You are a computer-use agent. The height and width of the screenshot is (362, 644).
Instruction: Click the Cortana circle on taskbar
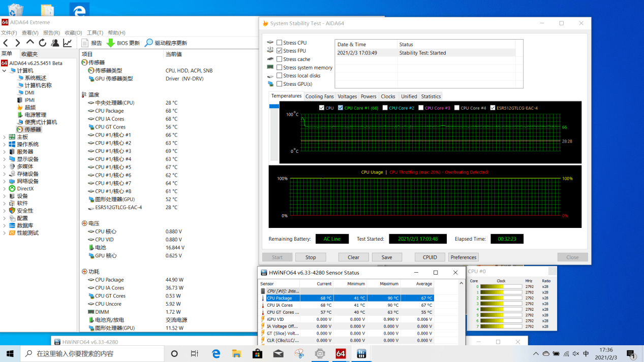[174, 353]
